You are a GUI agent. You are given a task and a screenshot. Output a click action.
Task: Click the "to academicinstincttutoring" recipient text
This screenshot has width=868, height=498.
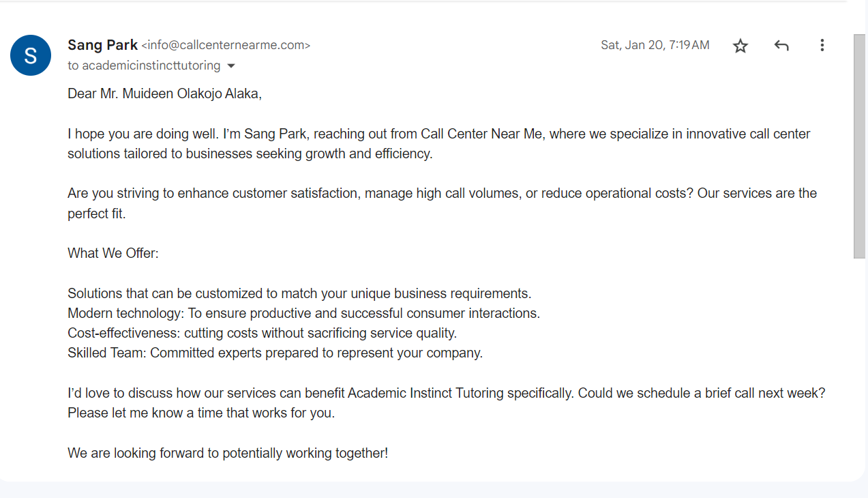144,65
